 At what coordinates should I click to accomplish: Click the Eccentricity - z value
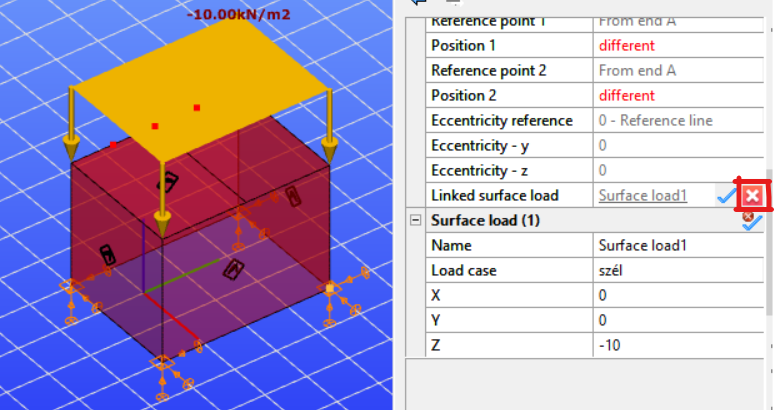(x=678, y=170)
